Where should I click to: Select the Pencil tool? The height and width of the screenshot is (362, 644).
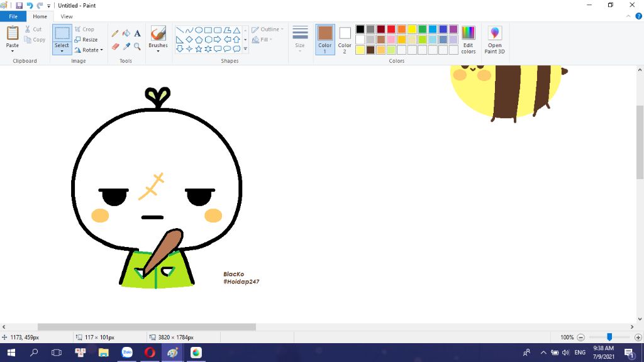tap(115, 33)
